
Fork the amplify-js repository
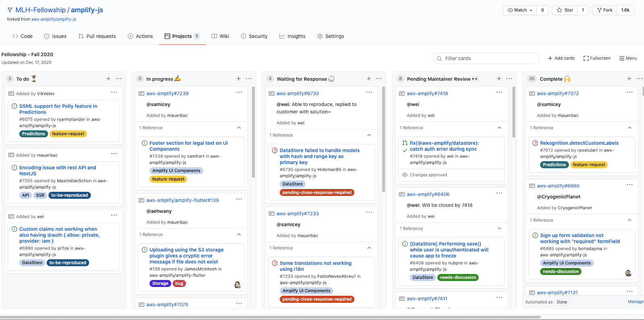click(605, 10)
